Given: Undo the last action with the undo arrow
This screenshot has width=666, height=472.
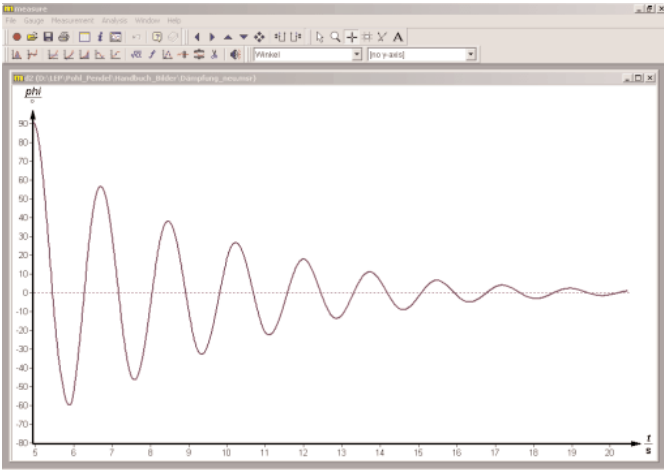Looking at the screenshot, I should click(x=136, y=37).
